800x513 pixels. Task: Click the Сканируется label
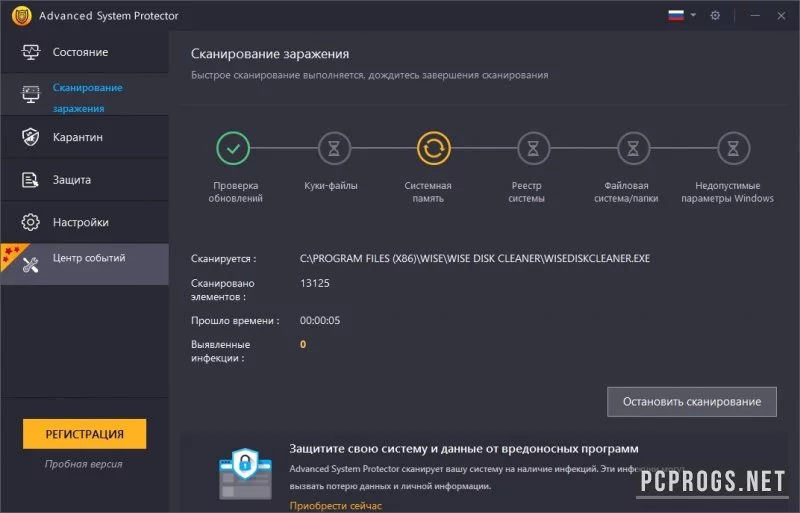tap(223, 259)
